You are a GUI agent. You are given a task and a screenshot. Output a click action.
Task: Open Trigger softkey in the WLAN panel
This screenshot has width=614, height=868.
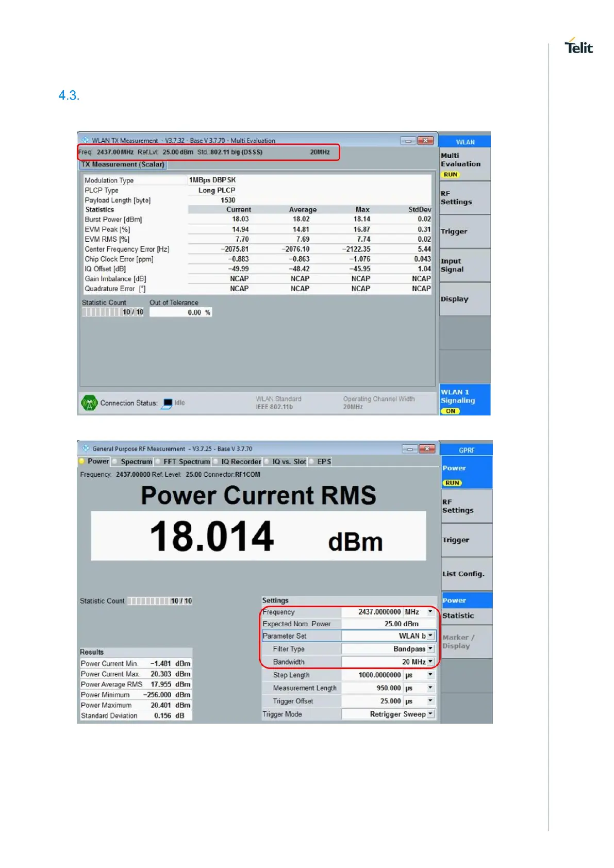[464, 232]
